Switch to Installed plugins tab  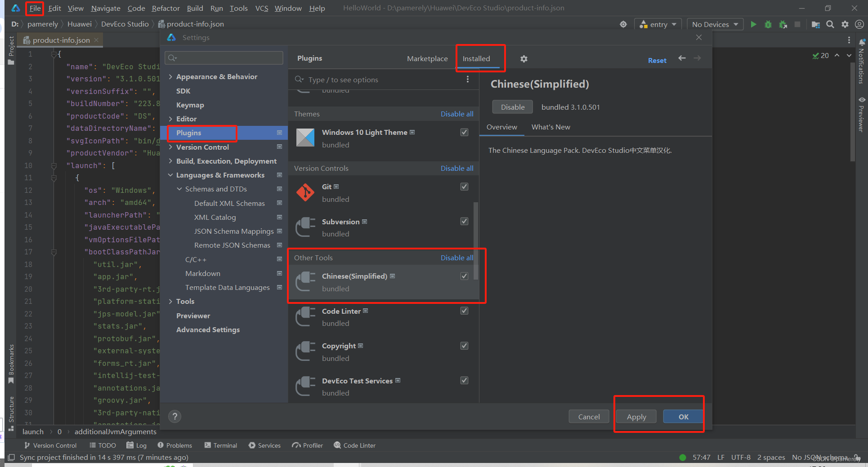pyautogui.click(x=476, y=58)
